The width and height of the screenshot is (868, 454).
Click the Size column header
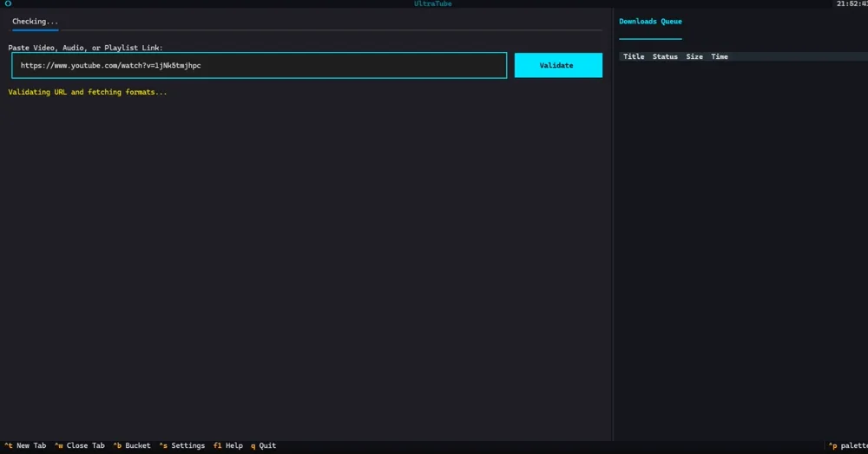694,56
